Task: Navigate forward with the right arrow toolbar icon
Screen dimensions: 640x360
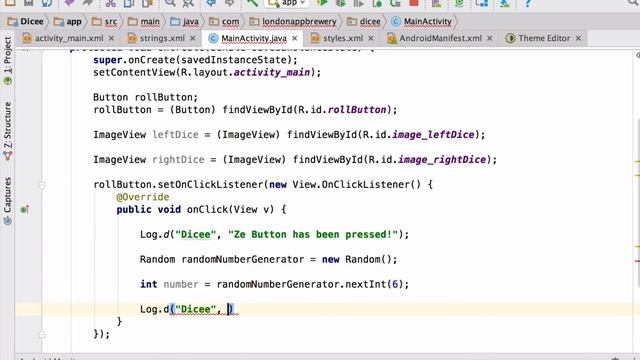Action: pyautogui.click(x=230, y=3)
